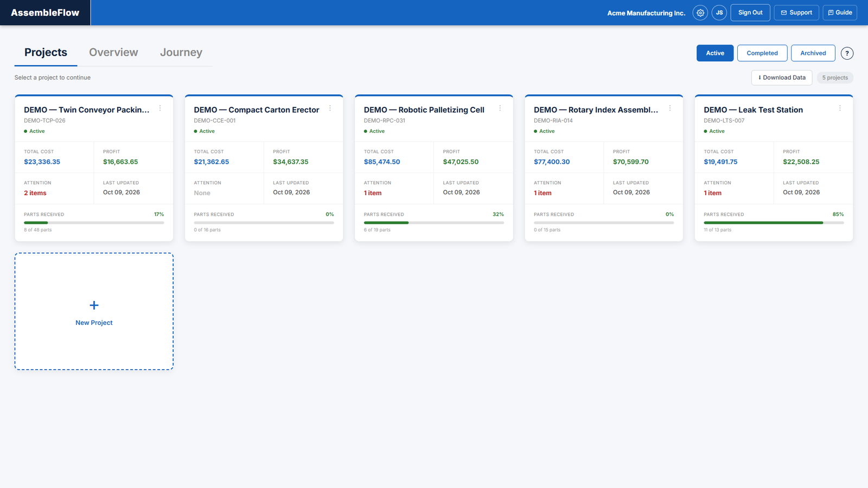Open Twin Conveyor card options menu
Viewport: 868px width, 488px height.
pyautogui.click(x=160, y=108)
